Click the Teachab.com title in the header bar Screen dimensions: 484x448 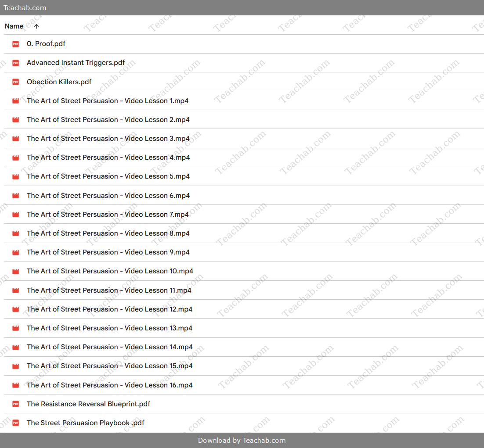click(x=25, y=8)
